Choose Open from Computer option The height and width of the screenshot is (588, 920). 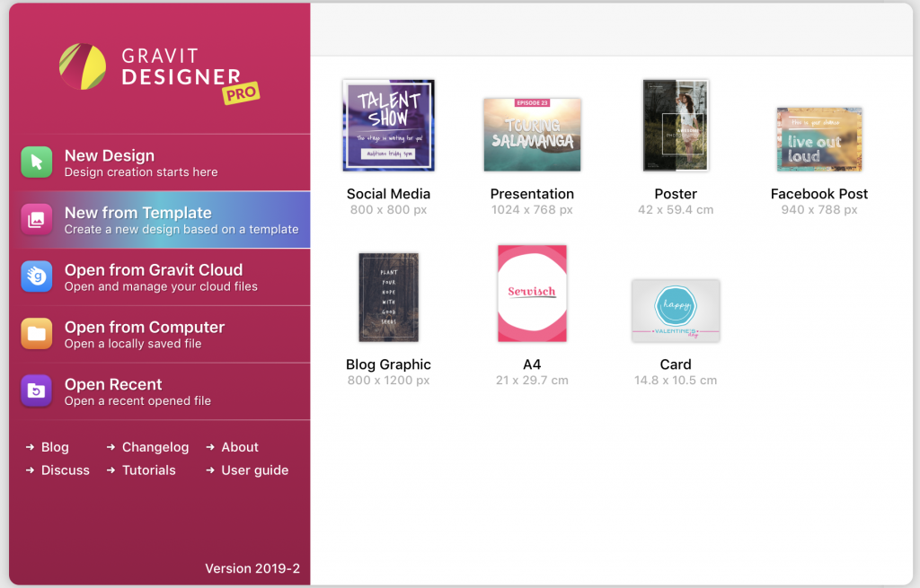point(160,334)
